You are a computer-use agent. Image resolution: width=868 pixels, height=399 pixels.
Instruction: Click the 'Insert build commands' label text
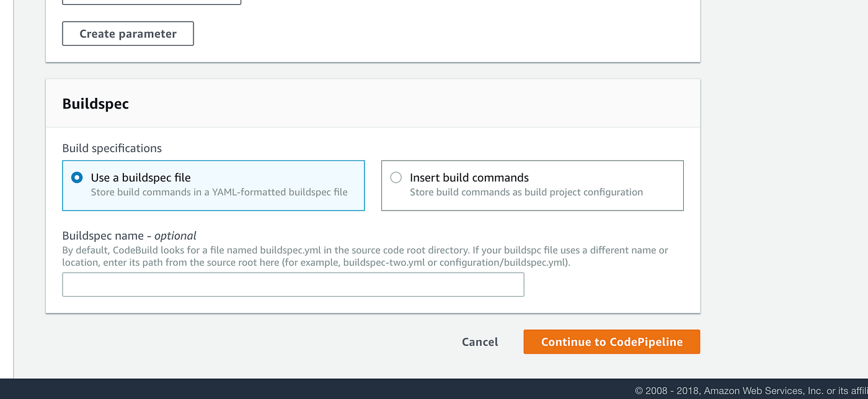pos(469,178)
